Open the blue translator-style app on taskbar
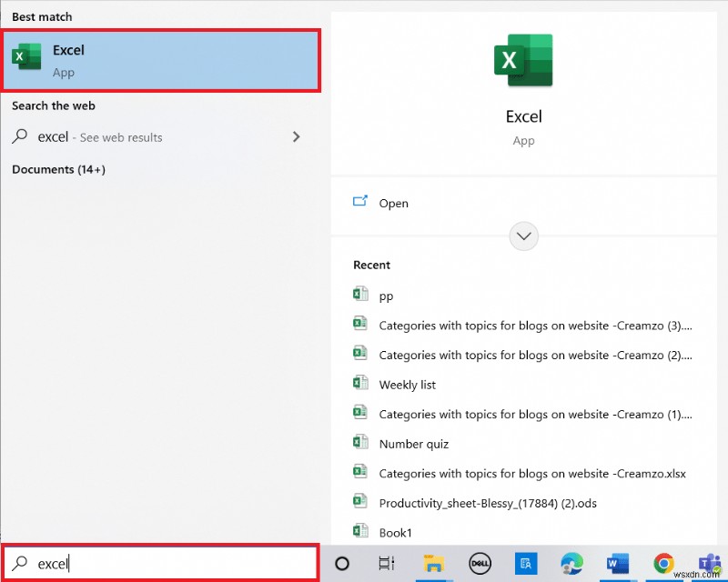Image resolution: width=728 pixels, height=582 pixels. click(x=526, y=564)
